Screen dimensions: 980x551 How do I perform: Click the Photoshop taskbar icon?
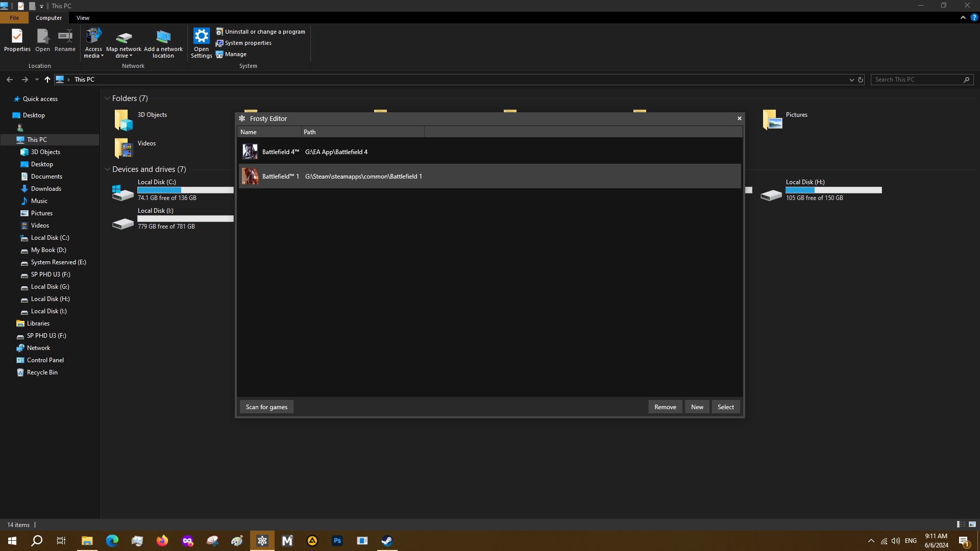point(337,541)
